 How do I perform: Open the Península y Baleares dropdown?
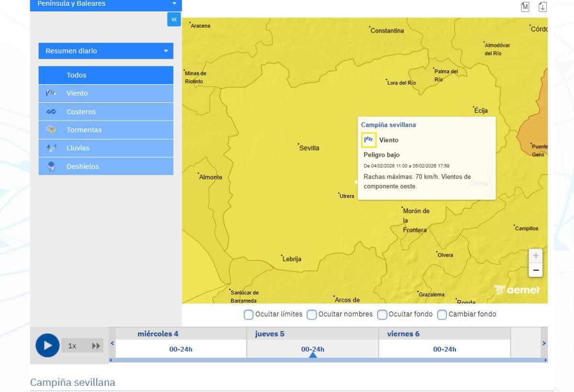point(106,4)
